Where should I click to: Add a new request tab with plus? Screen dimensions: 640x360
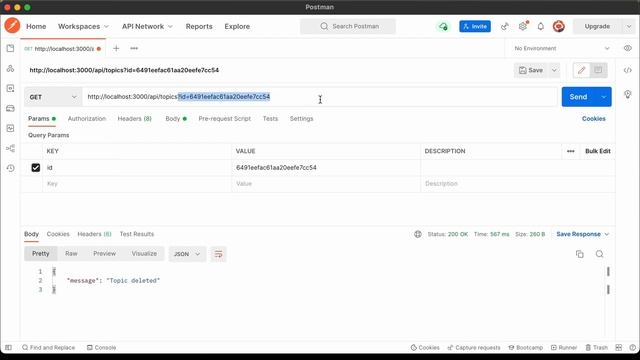click(116, 48)
